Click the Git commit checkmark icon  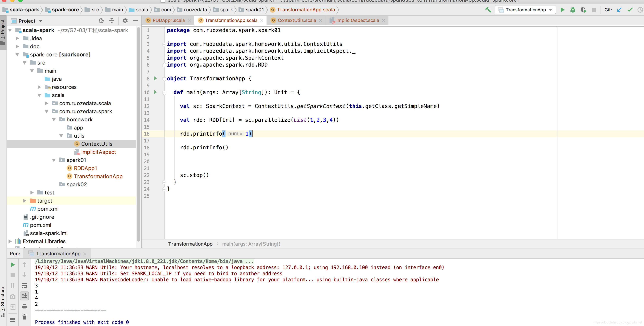click(630, 10)
